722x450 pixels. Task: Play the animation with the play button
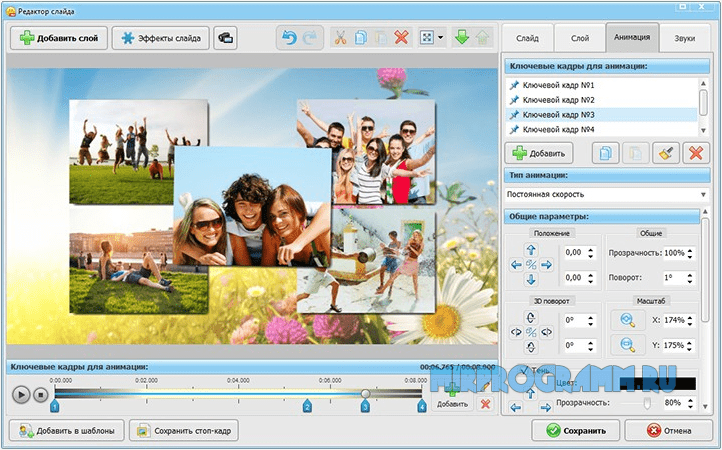[21, 395]
